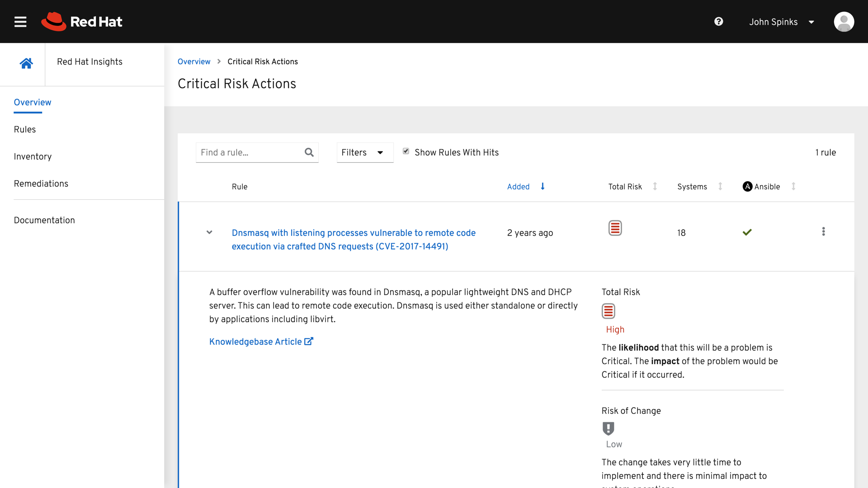Collapse the Dnsmasq rule row chevron
The image size is (868, 488).
209,232
